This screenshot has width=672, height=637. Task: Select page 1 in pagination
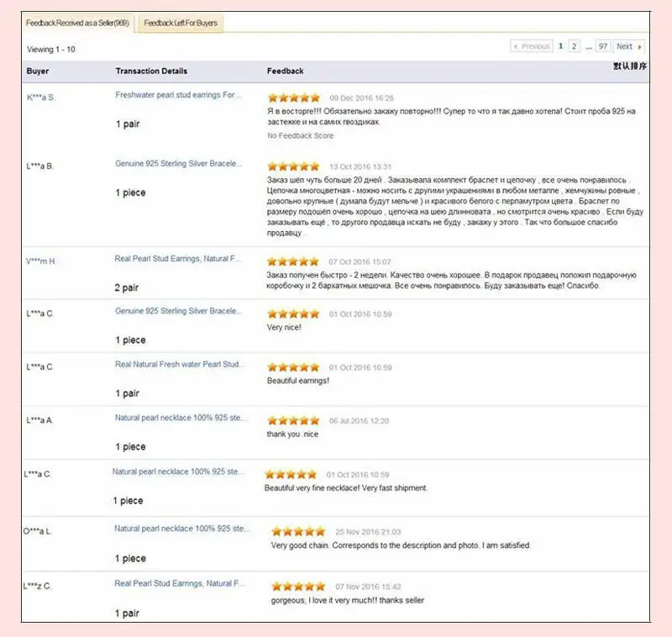tap(560, 46)
